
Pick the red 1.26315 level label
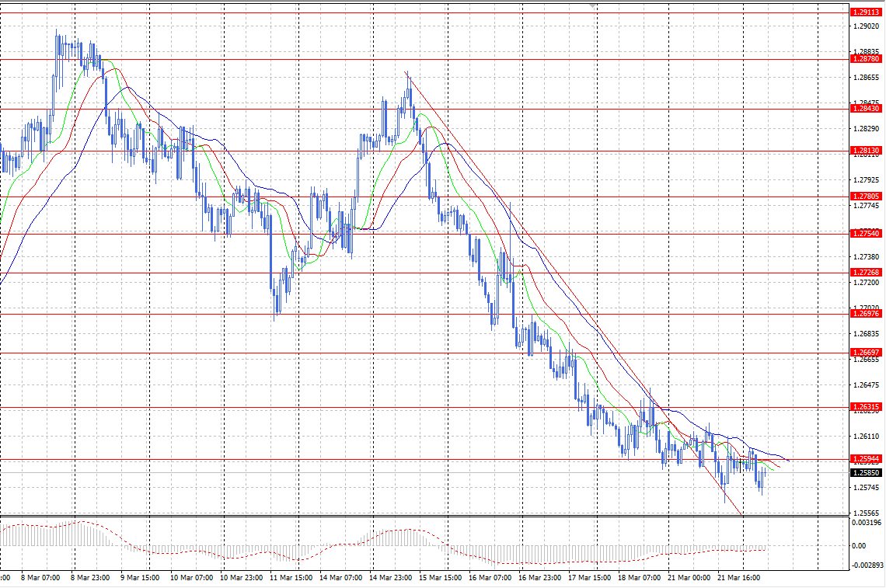866,407
